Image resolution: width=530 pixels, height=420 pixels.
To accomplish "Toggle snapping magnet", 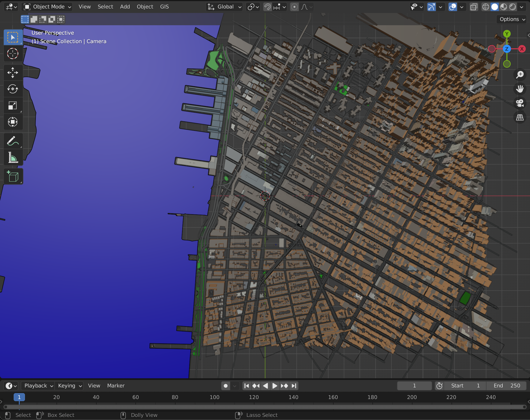I will click(x=267, y=7).
